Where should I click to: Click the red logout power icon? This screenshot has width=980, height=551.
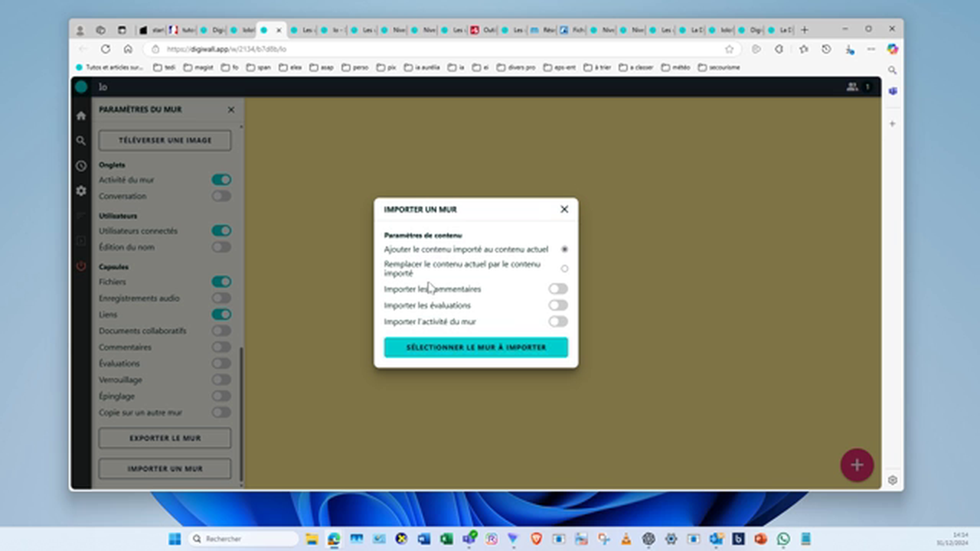tap(80, 266)
